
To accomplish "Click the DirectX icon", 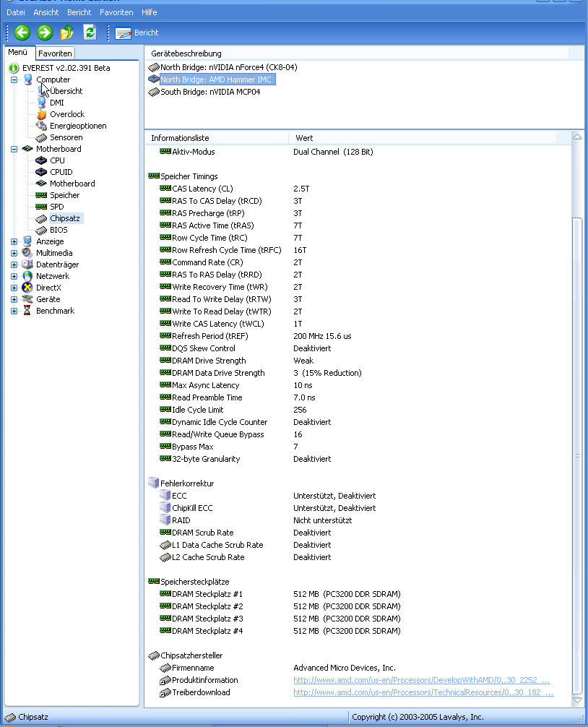I will coord(27,288).
